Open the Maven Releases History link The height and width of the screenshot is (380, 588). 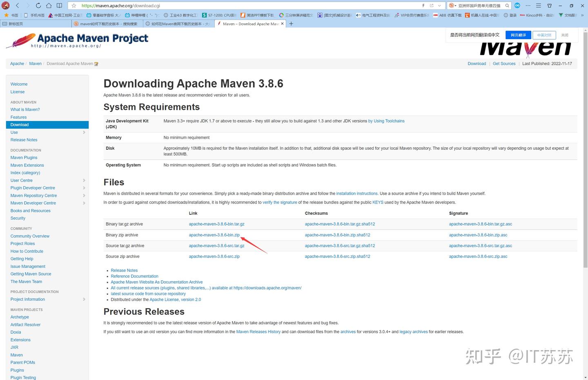[258, 331]
